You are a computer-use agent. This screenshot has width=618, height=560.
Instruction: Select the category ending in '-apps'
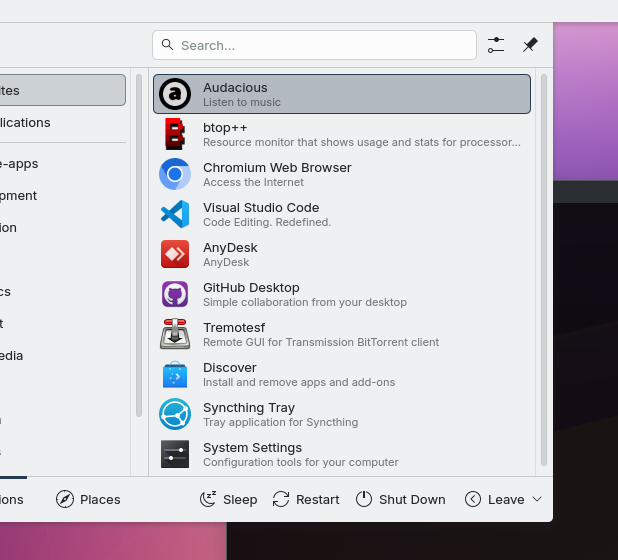pyautogui.click(x=63, y=164)
